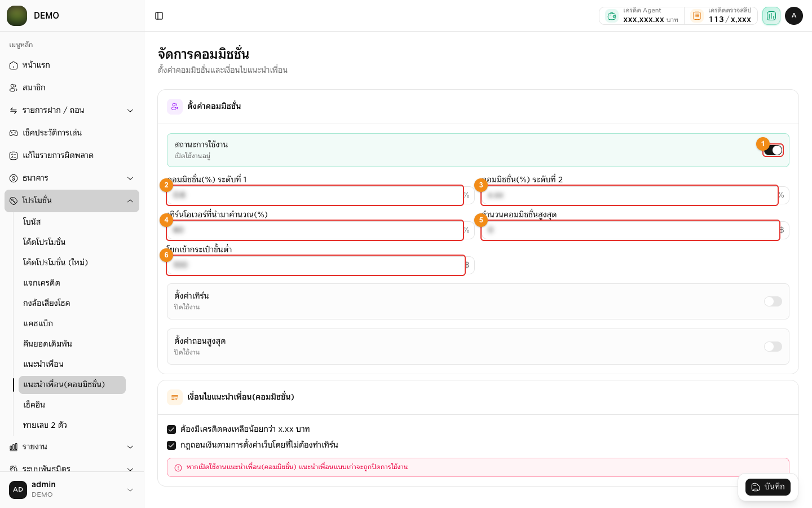Click the bar chart icon beside รายงาน
812x508 pixels.
tap(14, 447)
